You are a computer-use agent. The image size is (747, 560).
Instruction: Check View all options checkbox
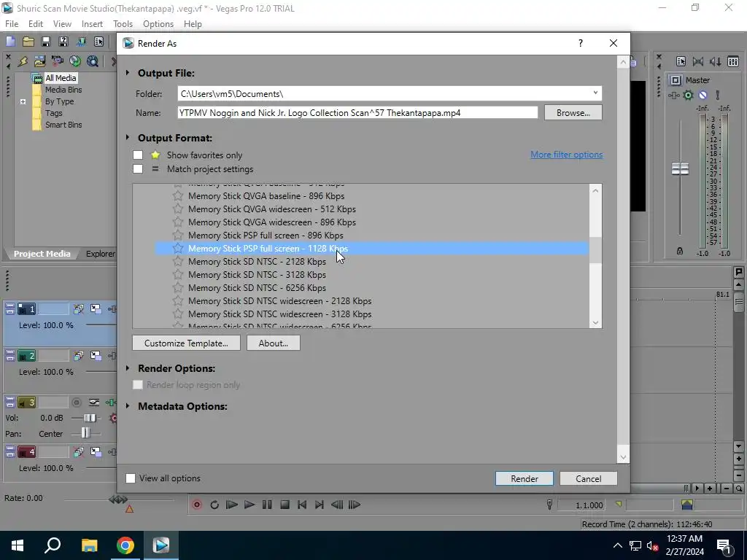130,478
